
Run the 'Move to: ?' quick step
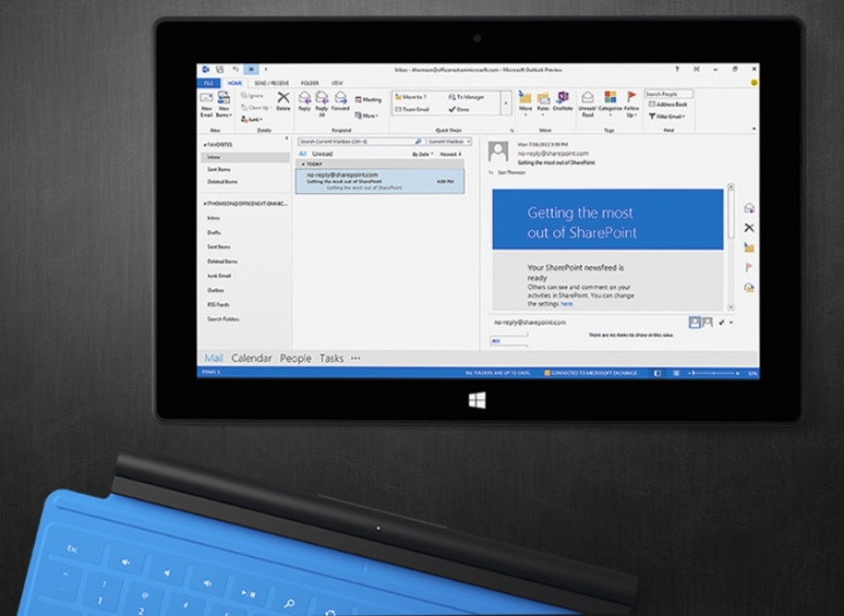tap(410, 97)
